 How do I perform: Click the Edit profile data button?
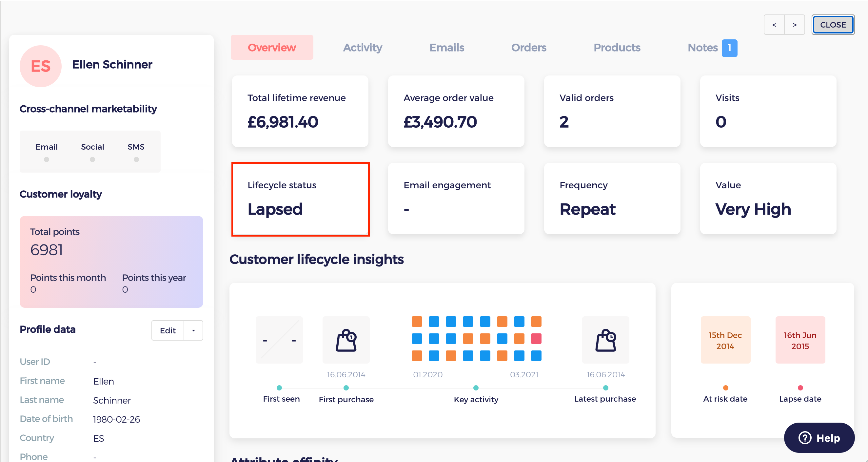pyautogui.click(x=168, y=330)
